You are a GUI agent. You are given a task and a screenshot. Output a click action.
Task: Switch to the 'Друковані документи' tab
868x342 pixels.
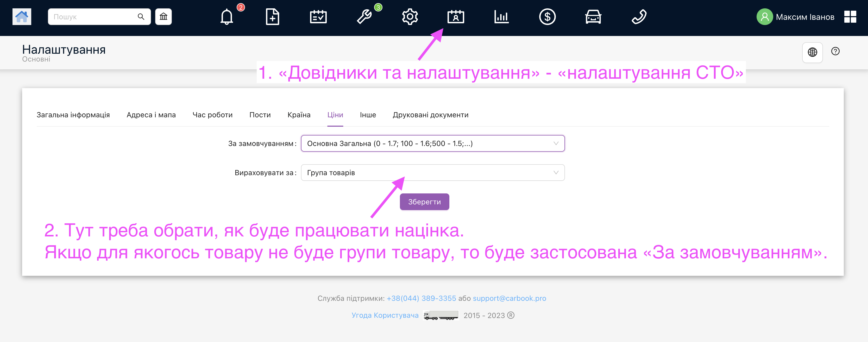click(430, 115)
